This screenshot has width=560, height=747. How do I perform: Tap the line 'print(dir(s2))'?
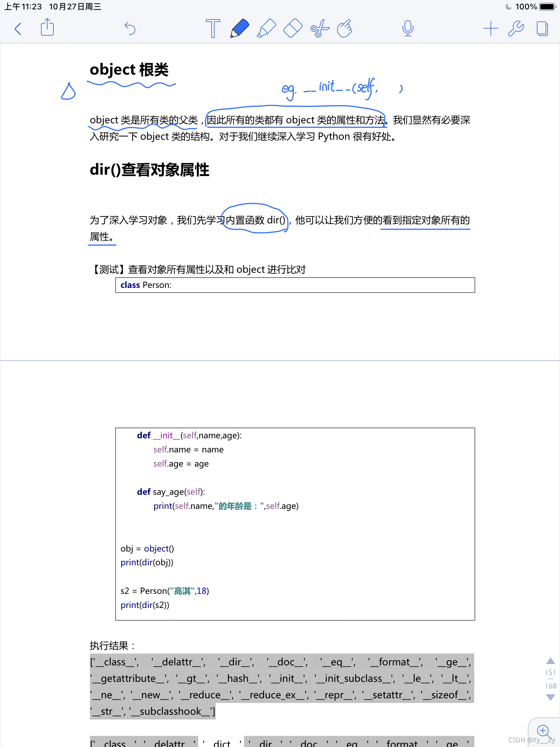coord(145,605)
